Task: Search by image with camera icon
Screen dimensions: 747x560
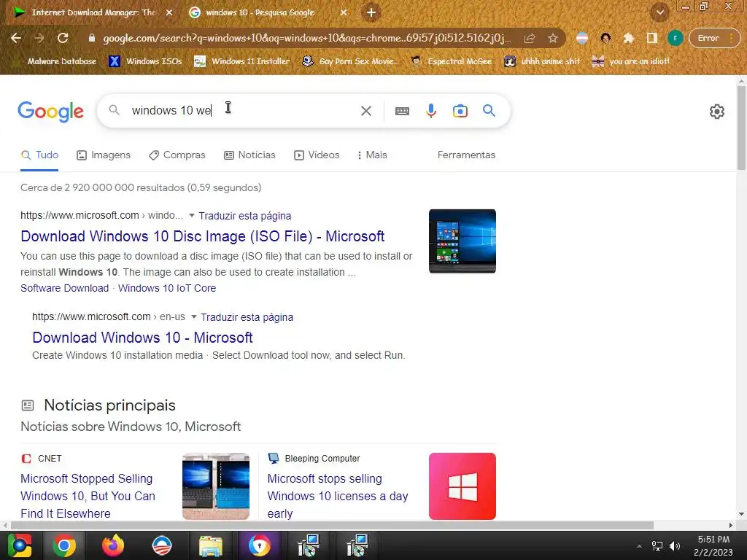Action: pyautogui.click(x=460, y=111)
